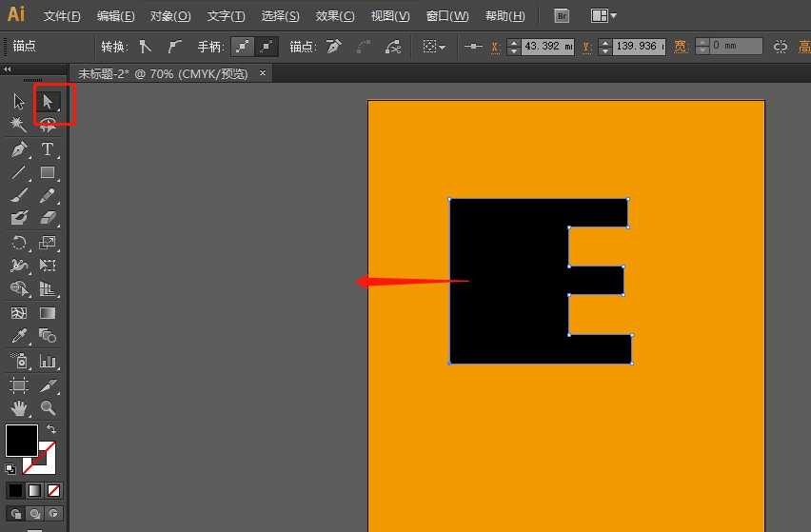The image size is (811, 532).
Task: Toggle hide handles for multiple selected anchors
Action: [x=267, y=46]
